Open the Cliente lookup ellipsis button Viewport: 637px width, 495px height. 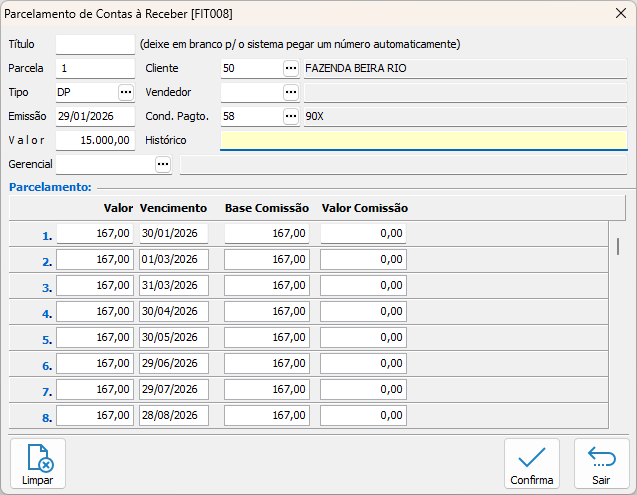[x=291, y=68]
